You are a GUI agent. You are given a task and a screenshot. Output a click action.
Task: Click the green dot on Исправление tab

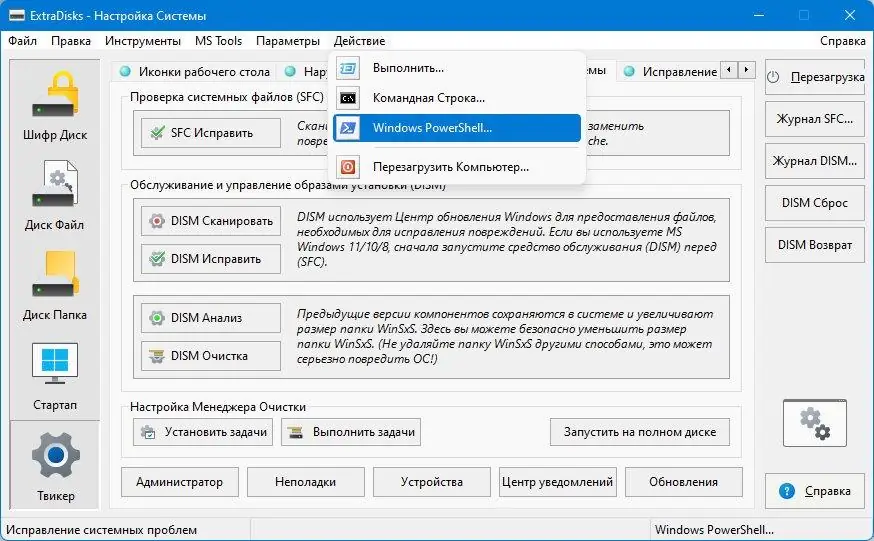[x=629, y=71]
